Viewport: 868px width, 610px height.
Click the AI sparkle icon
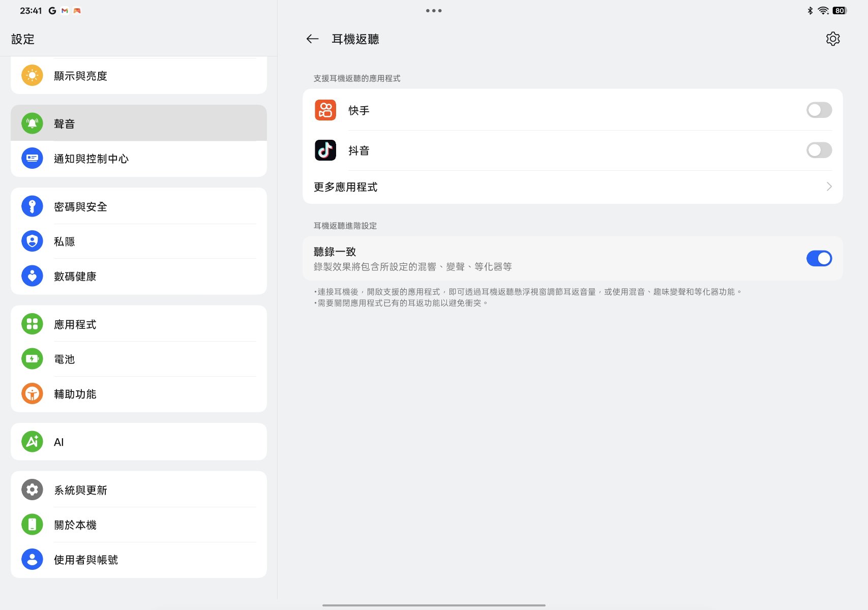32,442
